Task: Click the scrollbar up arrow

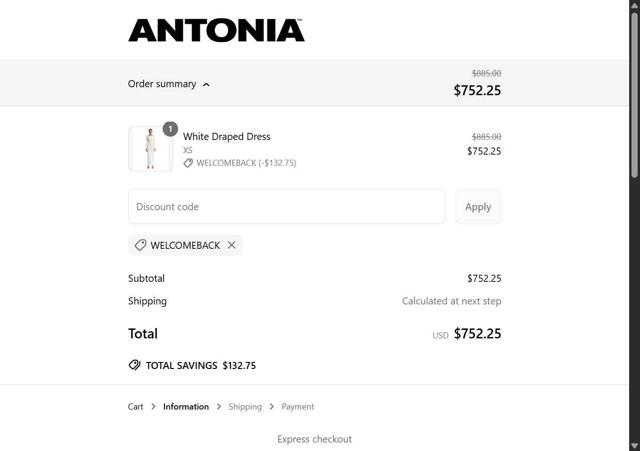Action: pos(634,6)
